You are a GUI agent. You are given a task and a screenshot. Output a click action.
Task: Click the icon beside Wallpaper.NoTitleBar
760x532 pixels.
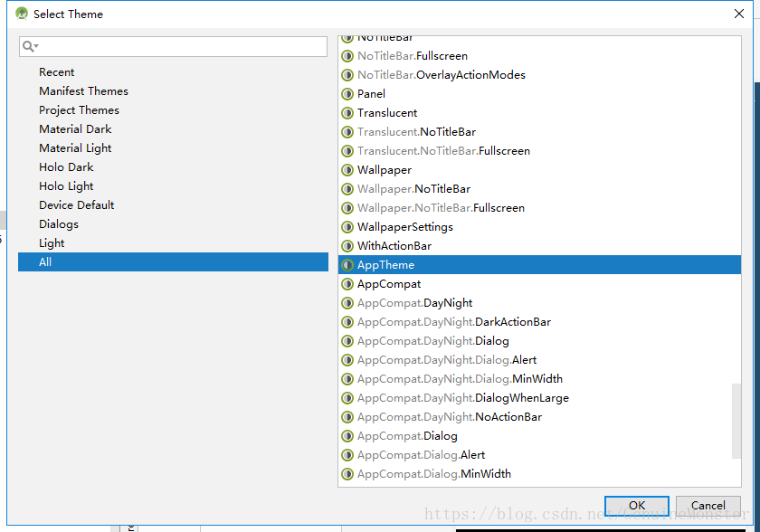pyautogui.click(x=347, y=189)
